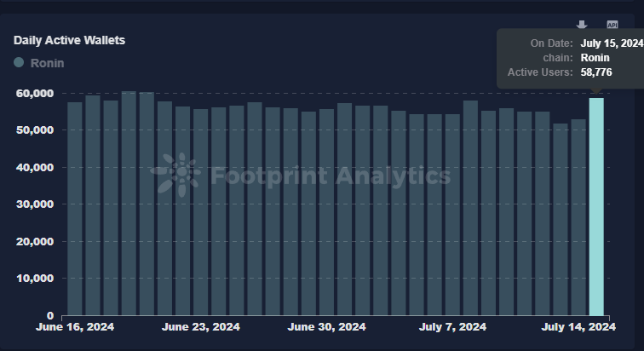The height and width of the screenshot is (351, 644).
Task: Click the bar just left of highlighted bar
Action: (x=578, y=217)
